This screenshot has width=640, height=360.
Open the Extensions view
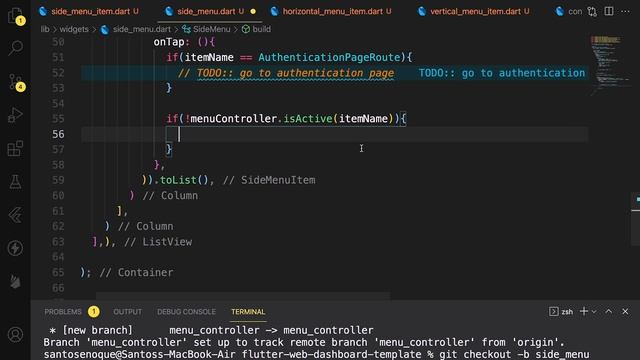[15, 149]
